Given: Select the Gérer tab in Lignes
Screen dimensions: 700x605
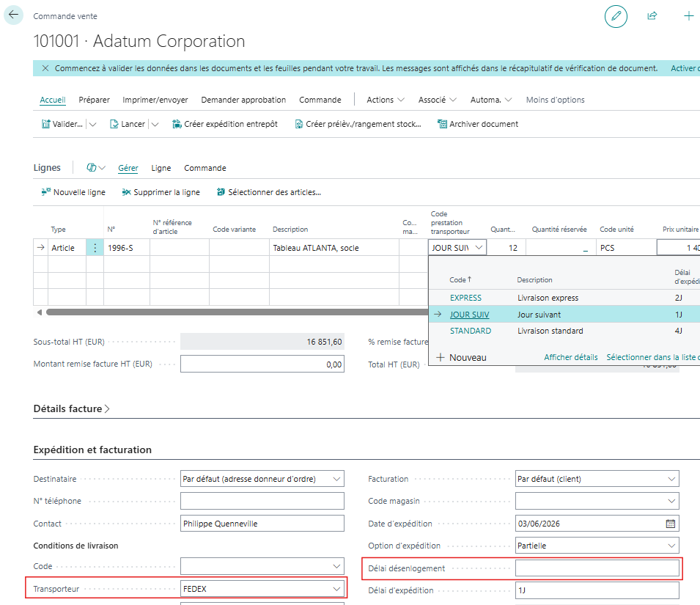Looking at the screenshot, I should tap(128, 169).
